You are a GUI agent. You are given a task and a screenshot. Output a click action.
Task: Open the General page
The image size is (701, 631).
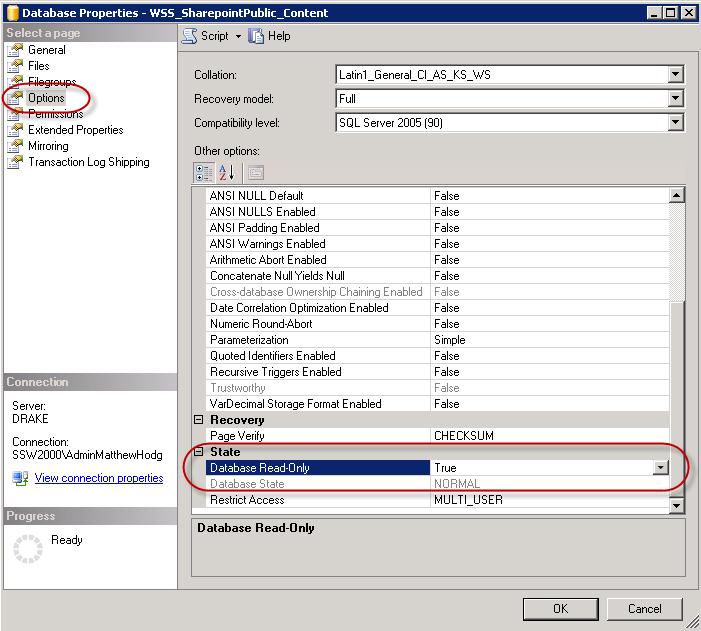(46, 50)
